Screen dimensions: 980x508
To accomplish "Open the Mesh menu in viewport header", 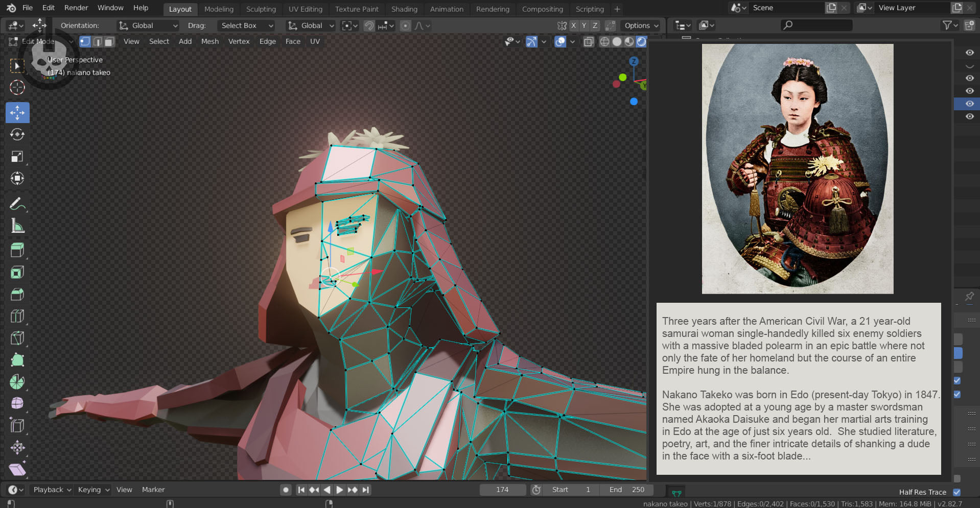I will [x=210, y=41].
